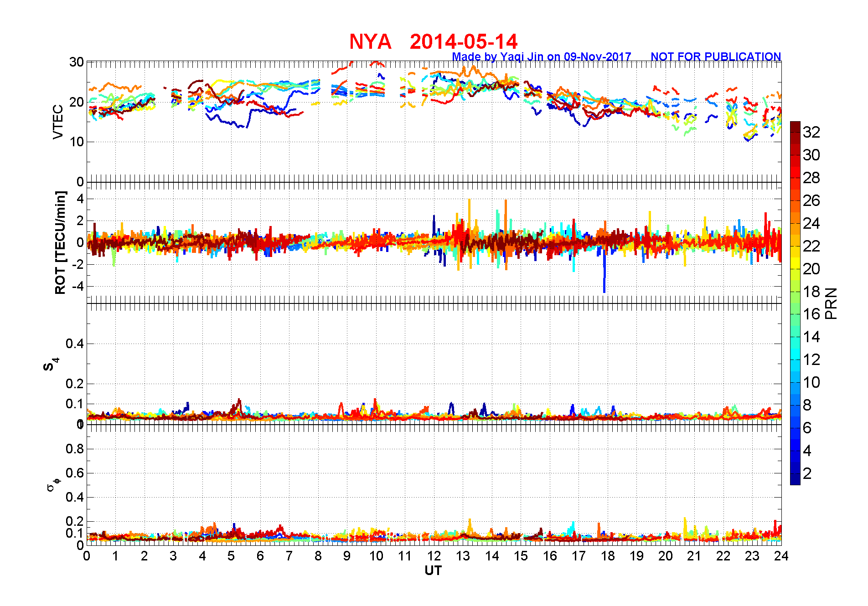Screen dimensions: 868x606
Task: Click ROT axis tick label "4"
Action: click(80, 199)
